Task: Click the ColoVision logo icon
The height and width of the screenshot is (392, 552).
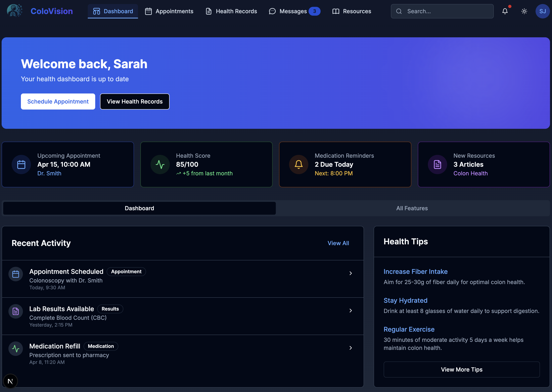Action: [x=14, y=11]
